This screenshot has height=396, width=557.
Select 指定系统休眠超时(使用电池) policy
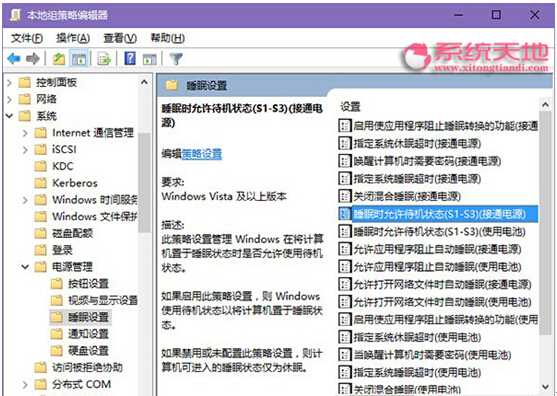(417, 337)
